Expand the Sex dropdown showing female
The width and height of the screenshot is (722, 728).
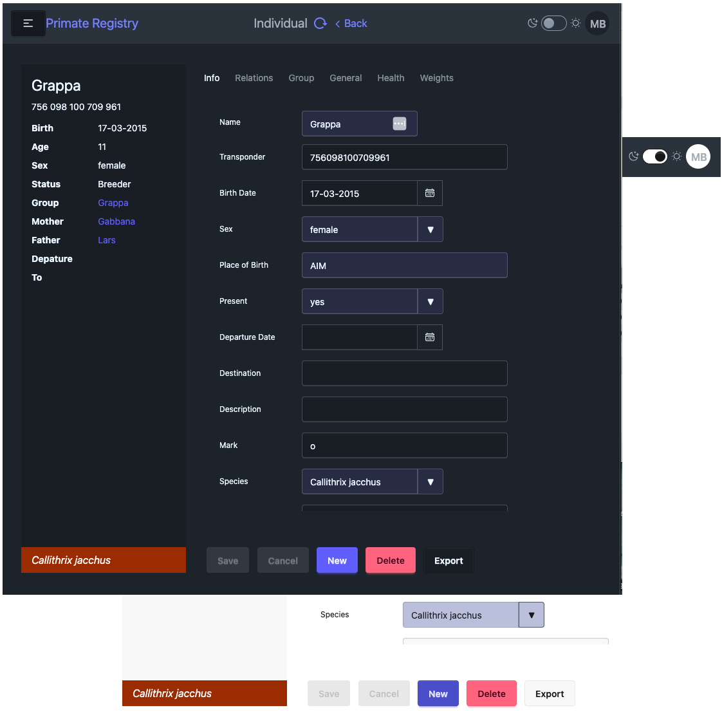[x=430, y=229]
